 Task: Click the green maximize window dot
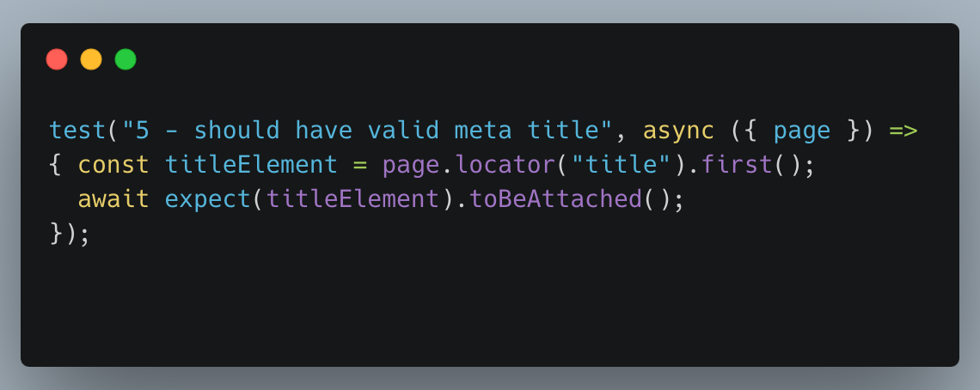[126, 59]
